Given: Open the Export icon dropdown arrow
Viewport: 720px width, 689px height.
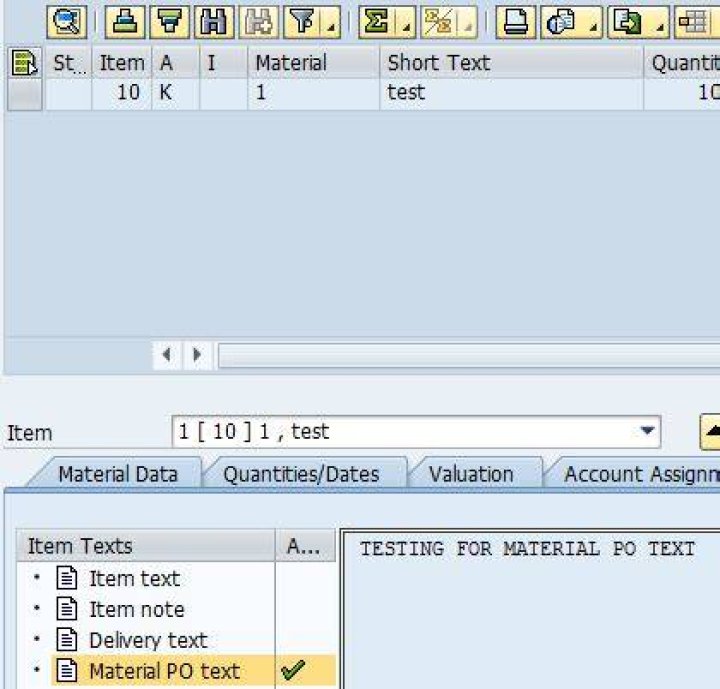Looking at the screenshot, I should [x=660, y=28].
